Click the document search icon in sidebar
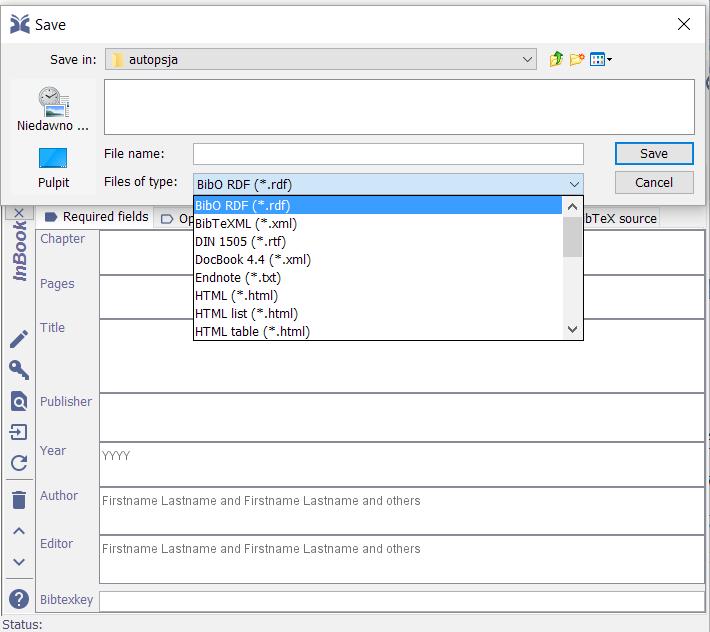The height and width of the screenshot is (632, 710). point(19,401)
